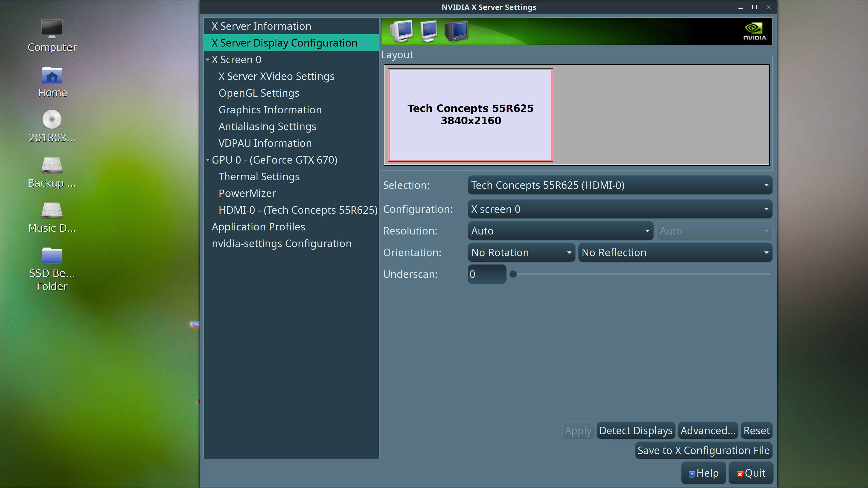Open the SSD Be... Folder desktop icon
Viewport: 868px width, 488px height.
click(x=52, y=269)
